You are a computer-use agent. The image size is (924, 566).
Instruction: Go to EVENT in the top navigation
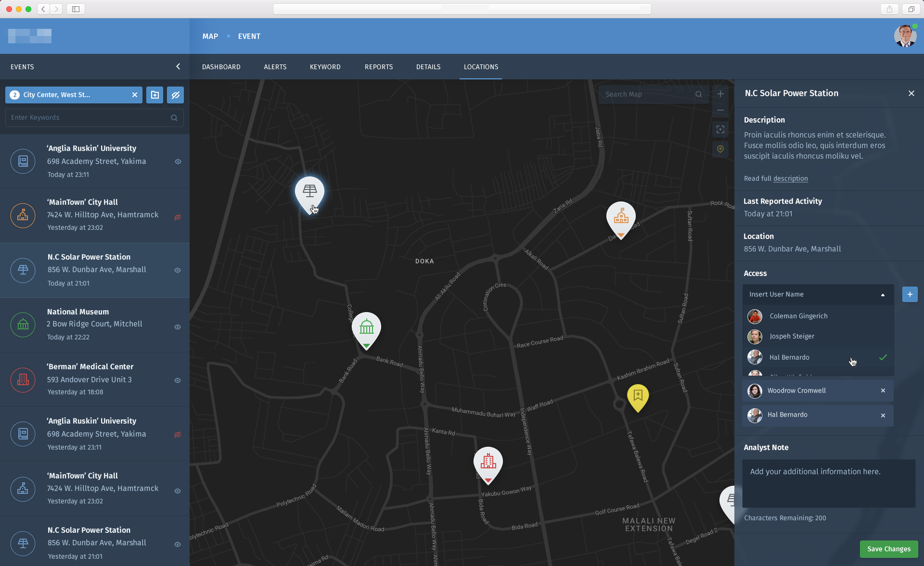click(x=249, y=36)
